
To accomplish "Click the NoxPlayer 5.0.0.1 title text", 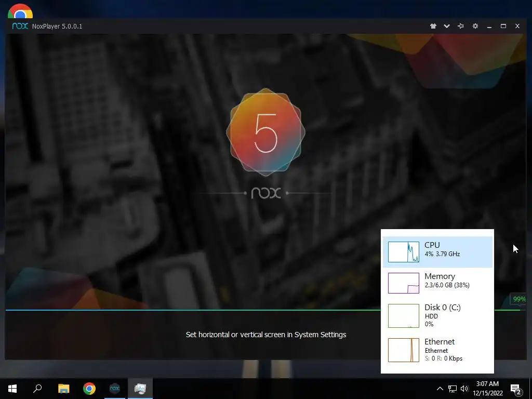I will (x=57, y=26).
